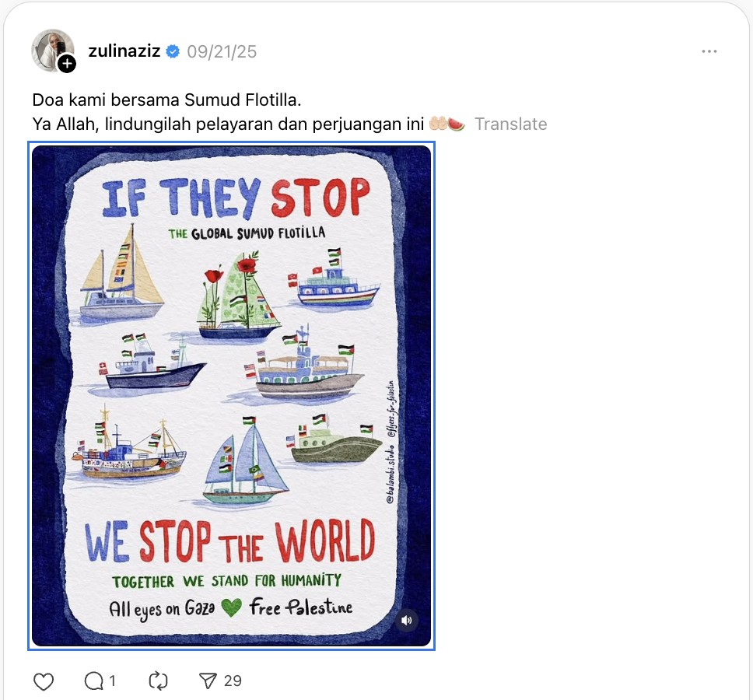Unmute the video with the speaker icon

(406, 620)
